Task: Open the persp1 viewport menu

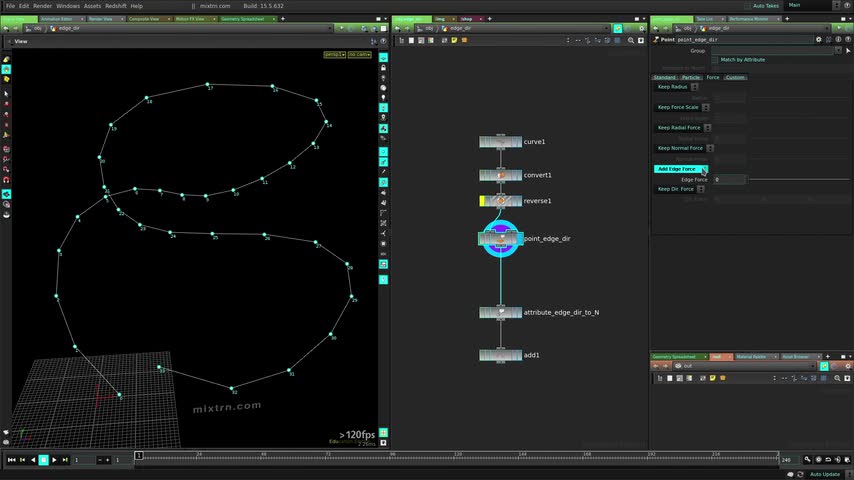Action: point(334,54)
